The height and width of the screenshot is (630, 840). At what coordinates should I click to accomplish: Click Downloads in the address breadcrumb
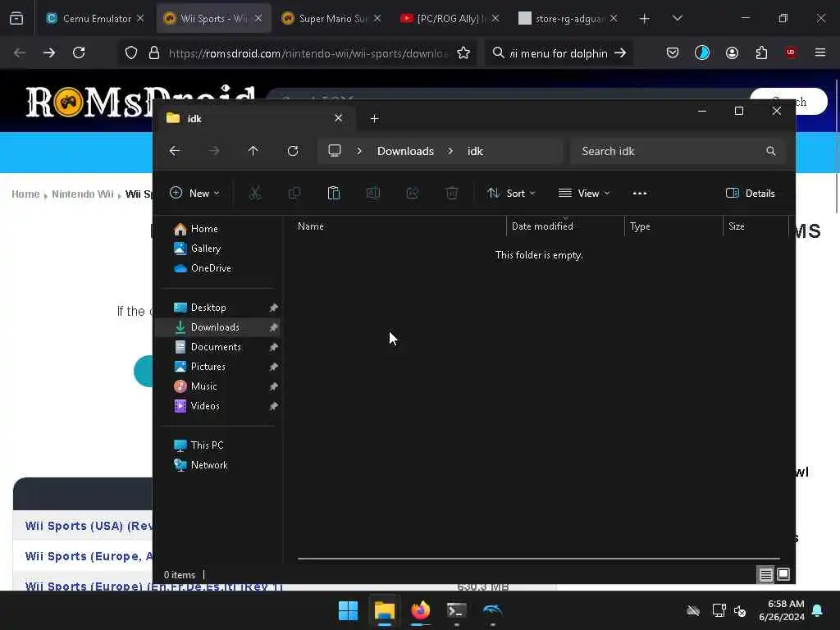[x=405, y=151]
